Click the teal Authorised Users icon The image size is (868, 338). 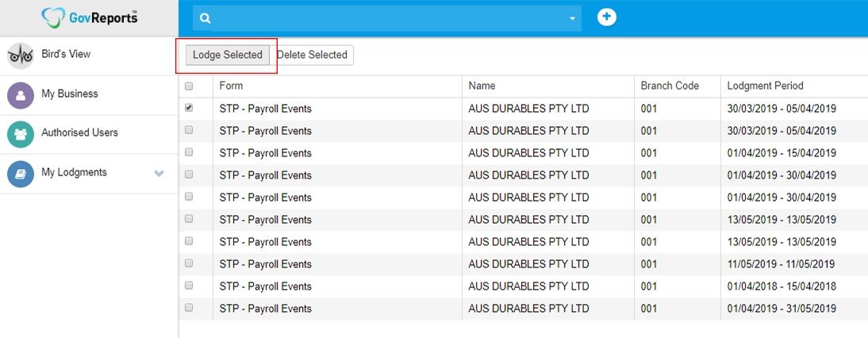[x=20, y=133]
